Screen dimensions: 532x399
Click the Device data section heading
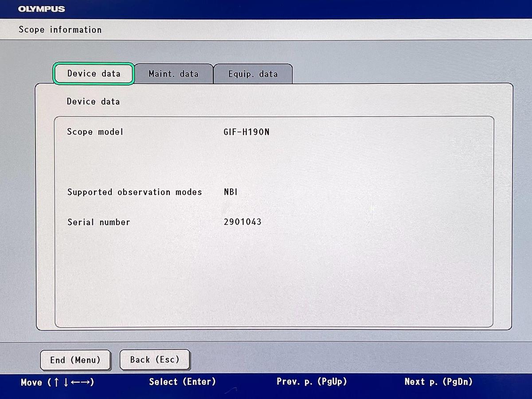pos(93,102)
